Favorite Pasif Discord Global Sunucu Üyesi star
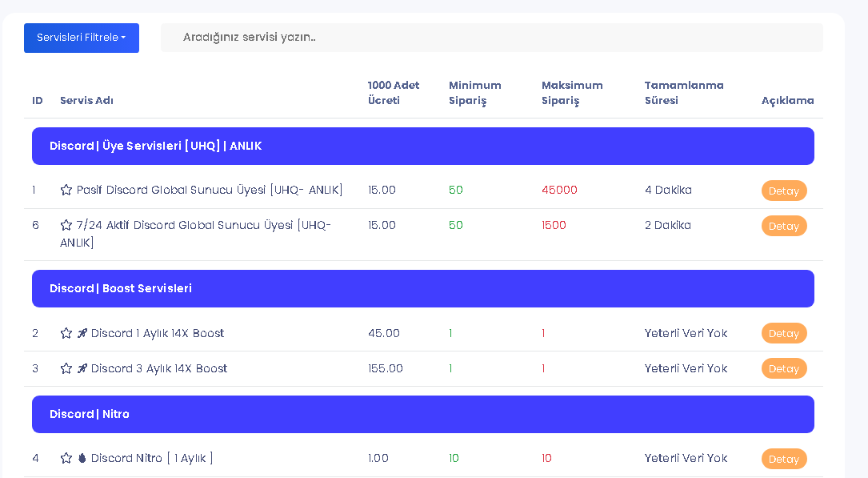The image size is (868, 478). (x=66, y=190)
